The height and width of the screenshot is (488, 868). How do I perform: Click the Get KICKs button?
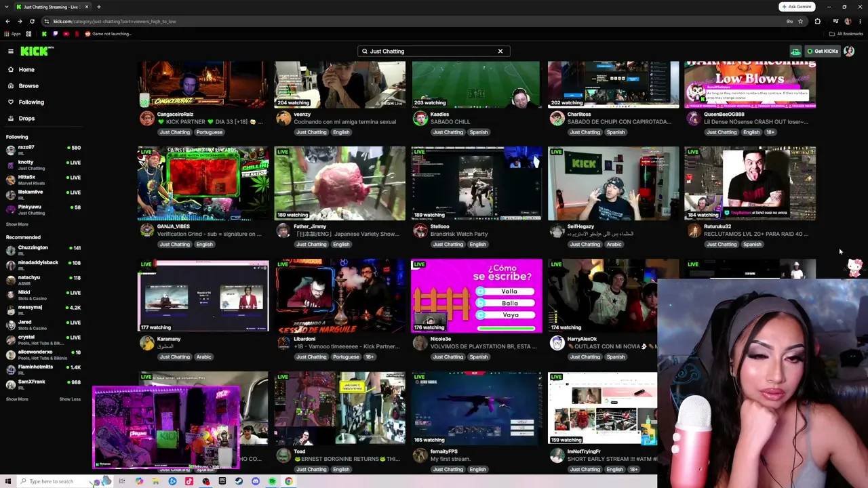(x=823, y=52)
